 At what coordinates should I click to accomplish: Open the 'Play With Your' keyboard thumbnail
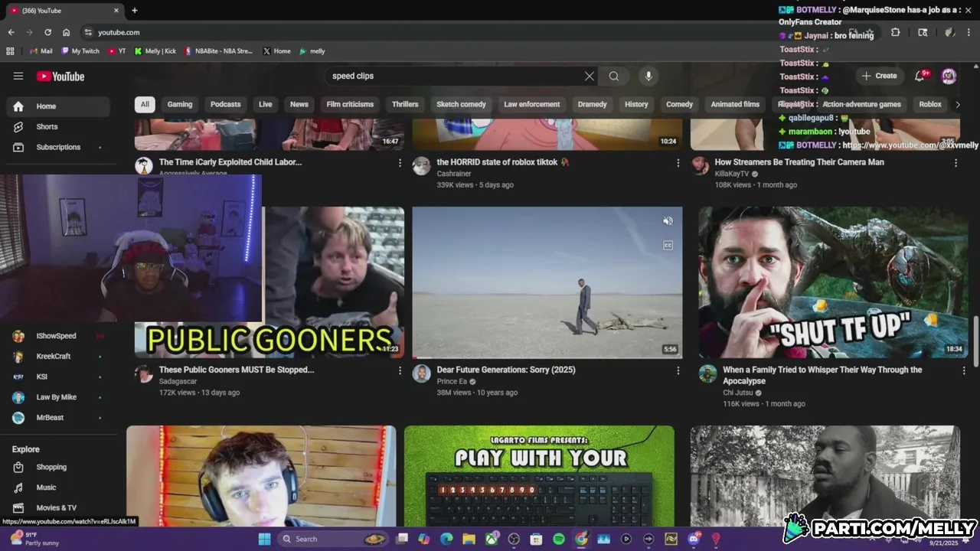(x=539, y=476)
